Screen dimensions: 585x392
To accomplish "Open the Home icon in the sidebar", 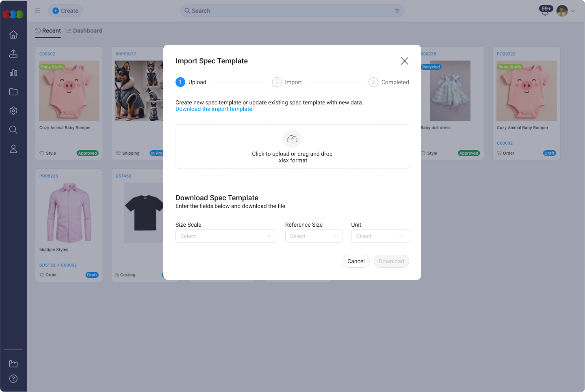I will (13, 35).
